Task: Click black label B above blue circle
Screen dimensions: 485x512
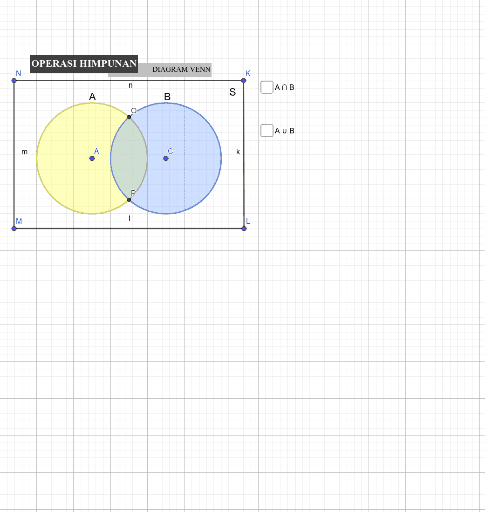Action: coord(167,97)
